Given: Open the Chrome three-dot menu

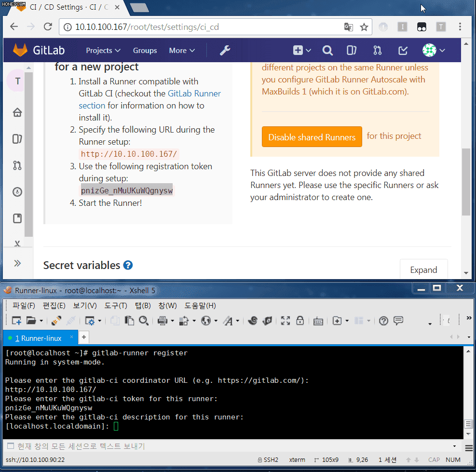Looking at the screenshot, I should point(460,27).
